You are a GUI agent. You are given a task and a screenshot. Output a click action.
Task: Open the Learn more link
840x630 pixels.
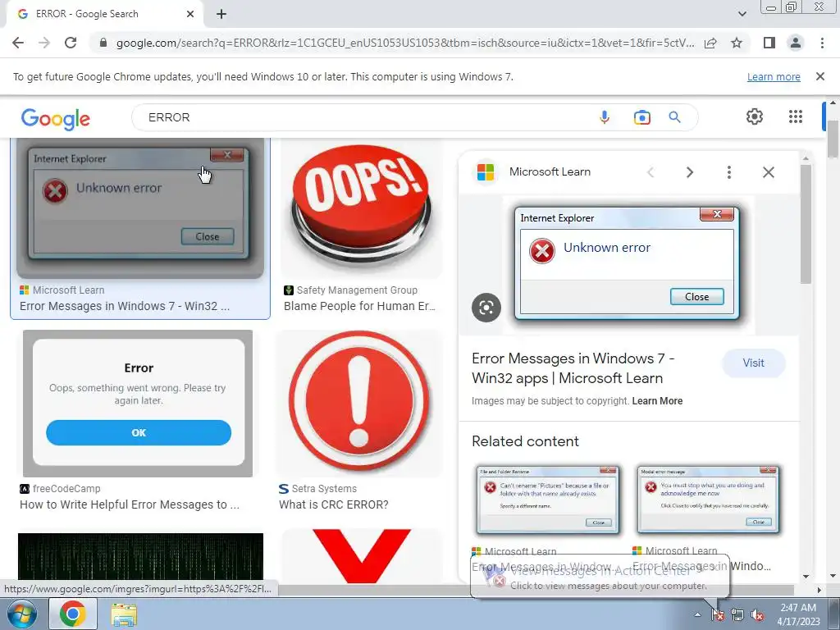coord(774,76)
